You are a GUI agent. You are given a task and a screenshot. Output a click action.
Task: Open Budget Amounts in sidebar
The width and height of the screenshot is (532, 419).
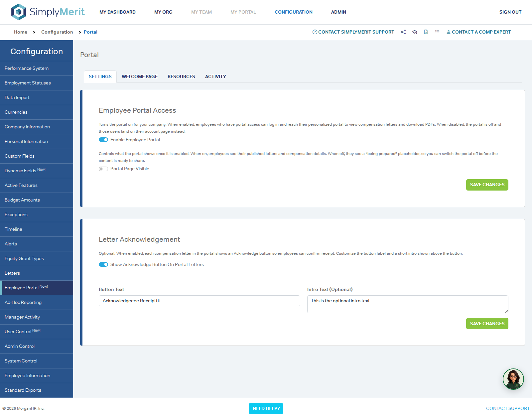(37, 200)
